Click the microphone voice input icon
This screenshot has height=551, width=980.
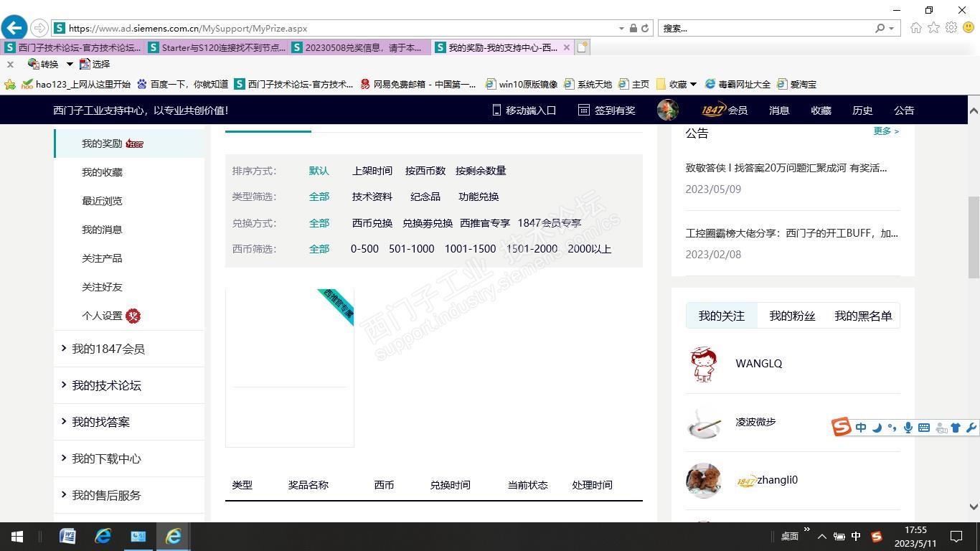click(908, 428)
